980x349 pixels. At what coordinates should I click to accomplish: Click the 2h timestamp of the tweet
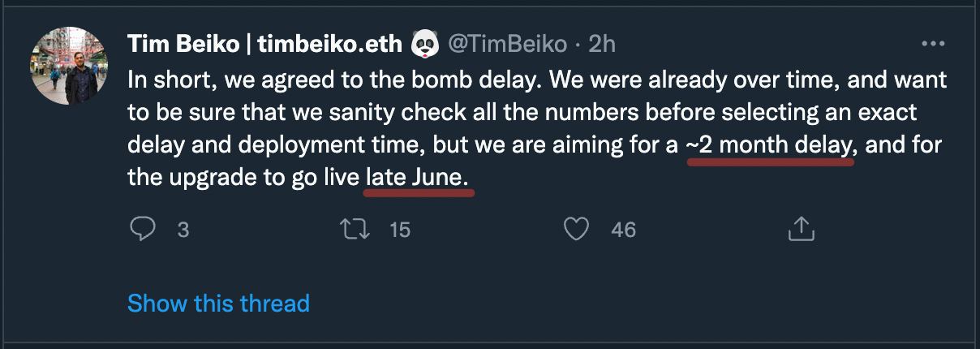pyautogui.click(x=602, y=44)
